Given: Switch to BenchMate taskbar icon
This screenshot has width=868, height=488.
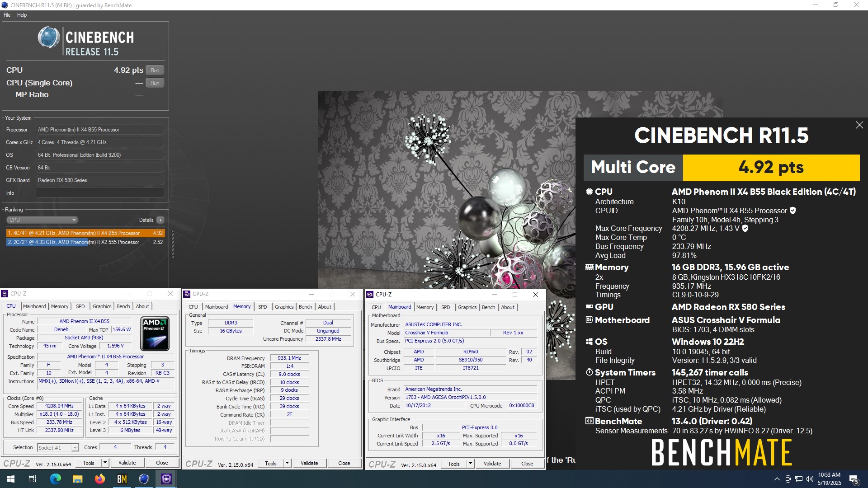Looking at the screenshot, I should [122, 479].
